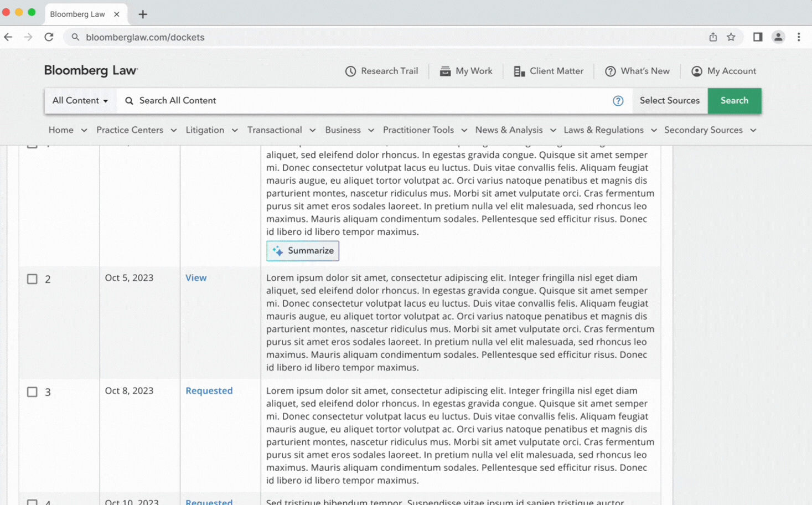
Task: Click the Bloomberg Law logo
Action: [x=90, y=70]
